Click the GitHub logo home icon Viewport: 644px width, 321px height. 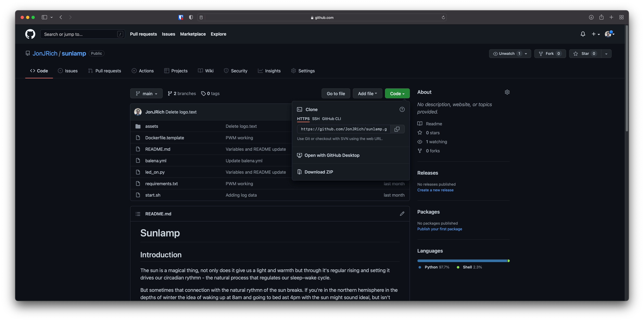click(30, 34)
